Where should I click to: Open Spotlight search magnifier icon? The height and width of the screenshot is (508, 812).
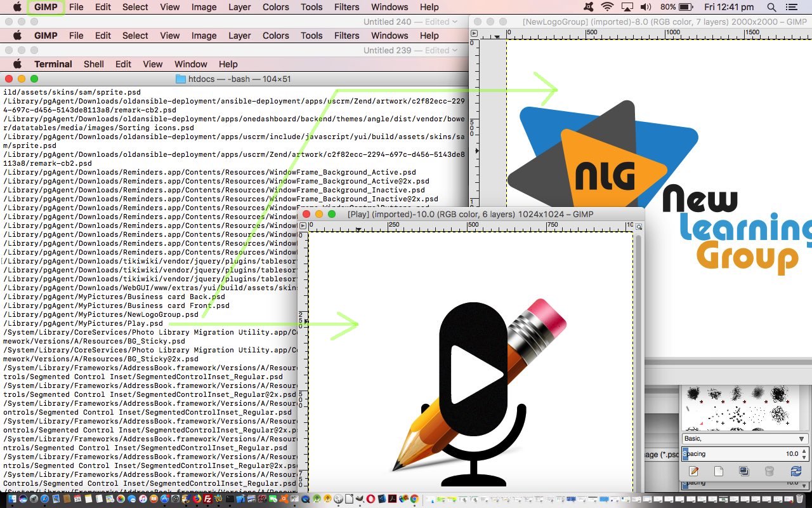click(771, 7)
